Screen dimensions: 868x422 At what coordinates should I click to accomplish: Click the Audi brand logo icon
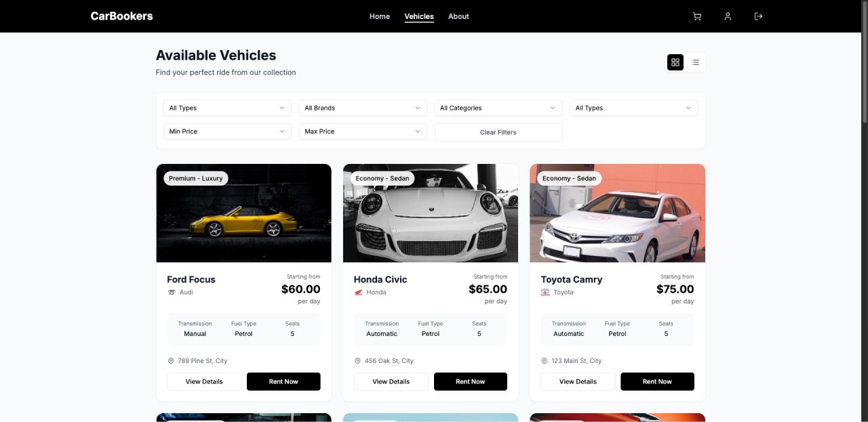172,292
